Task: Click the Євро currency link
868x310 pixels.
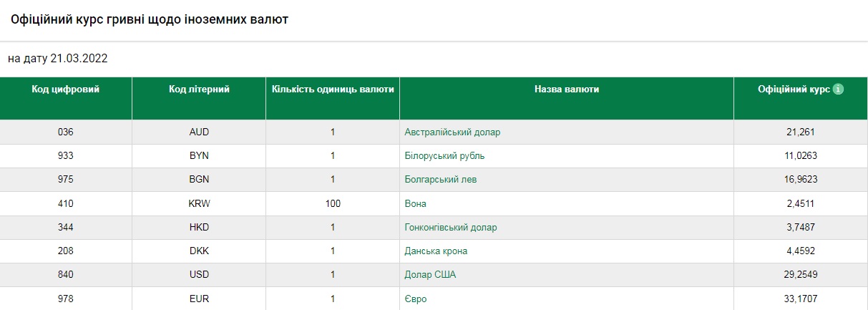Action: pyautogui.click(x=415, y=299)
